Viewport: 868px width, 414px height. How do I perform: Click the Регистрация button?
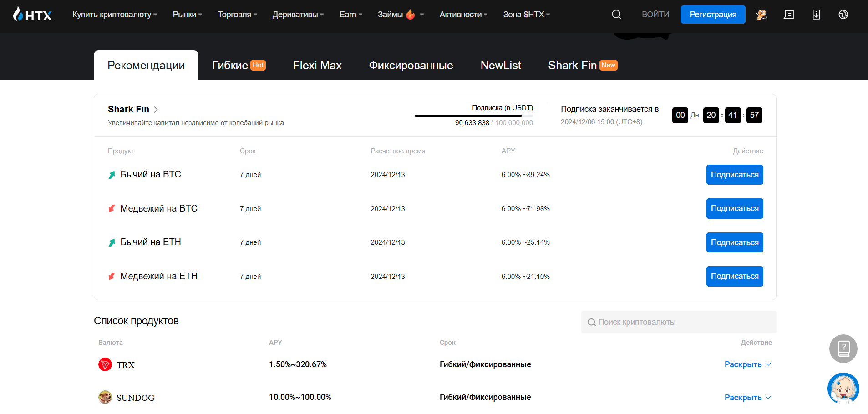pos(713,15)
